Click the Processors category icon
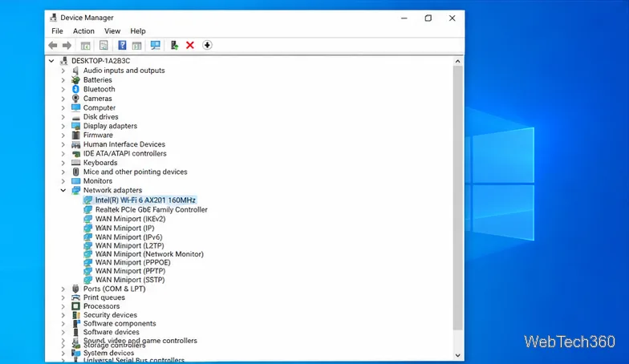Image resolution: width=629 pixels, height=364 pixels. pyautogui.click(x=75, y=306)
